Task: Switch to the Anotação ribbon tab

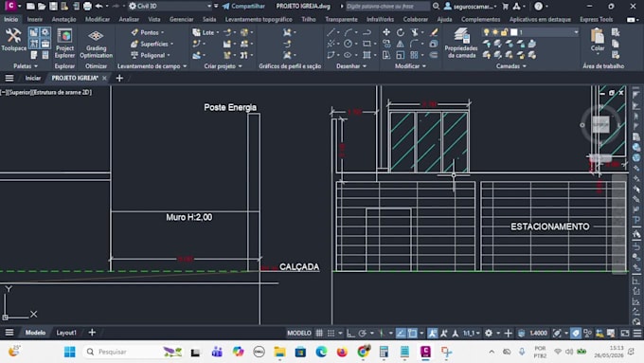Action: (63, 19)
